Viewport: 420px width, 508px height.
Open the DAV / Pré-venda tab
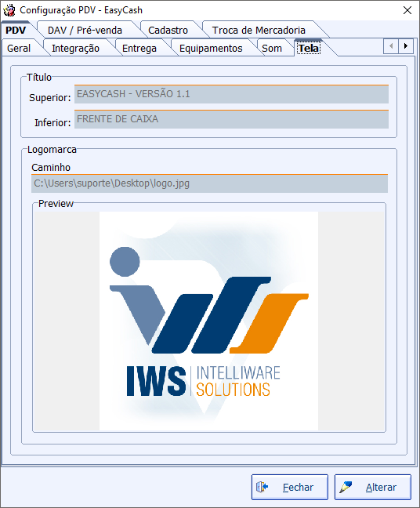85,30
